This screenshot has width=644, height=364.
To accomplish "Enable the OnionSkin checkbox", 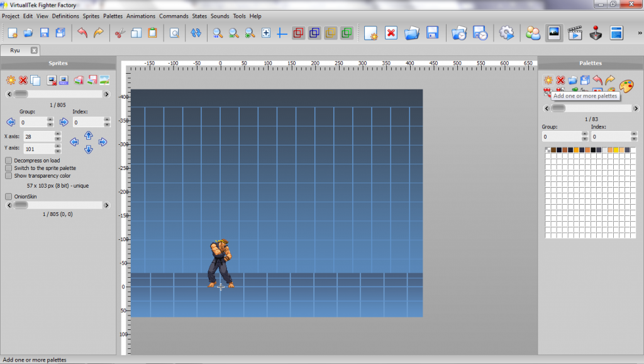I will [8, 196].
